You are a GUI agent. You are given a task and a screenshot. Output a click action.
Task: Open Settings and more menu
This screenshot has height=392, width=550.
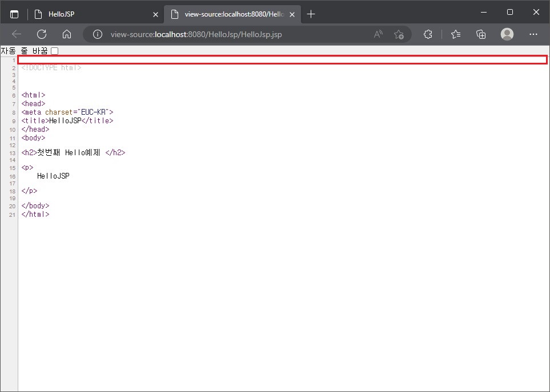pyautogui.click(x=533, y=34)
